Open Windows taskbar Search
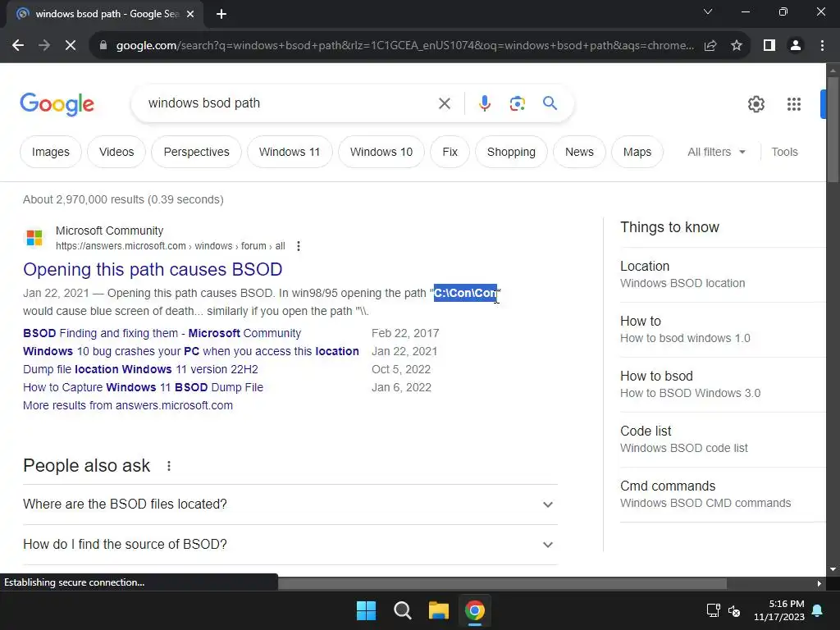 point(402,610)
